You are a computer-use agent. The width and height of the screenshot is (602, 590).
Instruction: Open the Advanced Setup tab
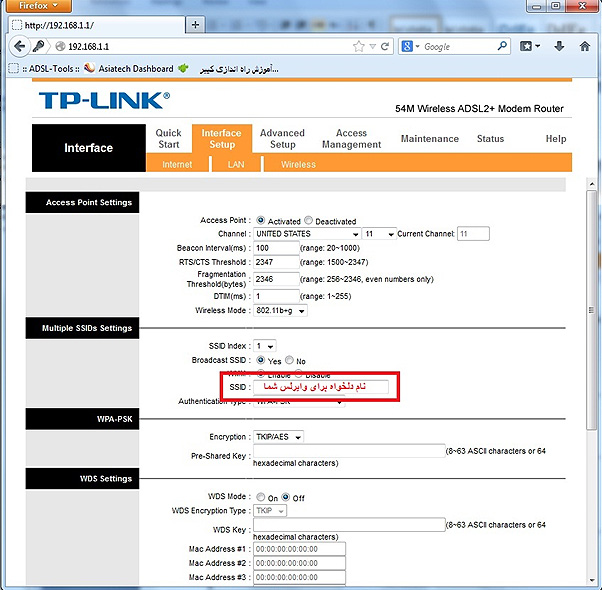pyautogui.click(x=282, y=139)
